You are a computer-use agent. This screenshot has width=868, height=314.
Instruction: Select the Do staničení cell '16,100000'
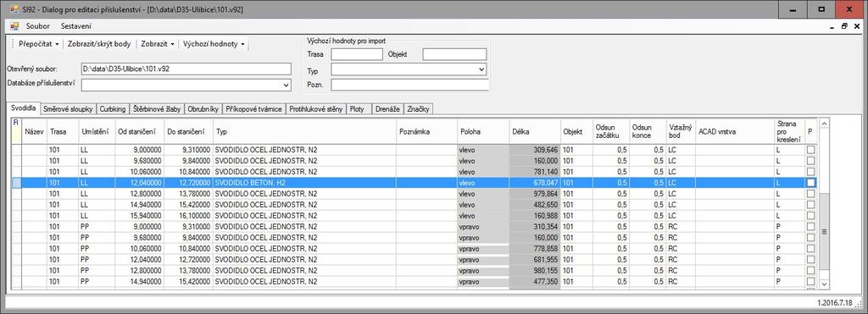(188, 216)
